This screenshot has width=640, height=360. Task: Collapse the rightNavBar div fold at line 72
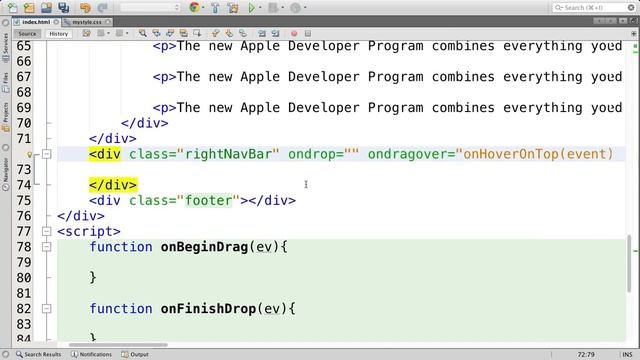pos(47,154)
